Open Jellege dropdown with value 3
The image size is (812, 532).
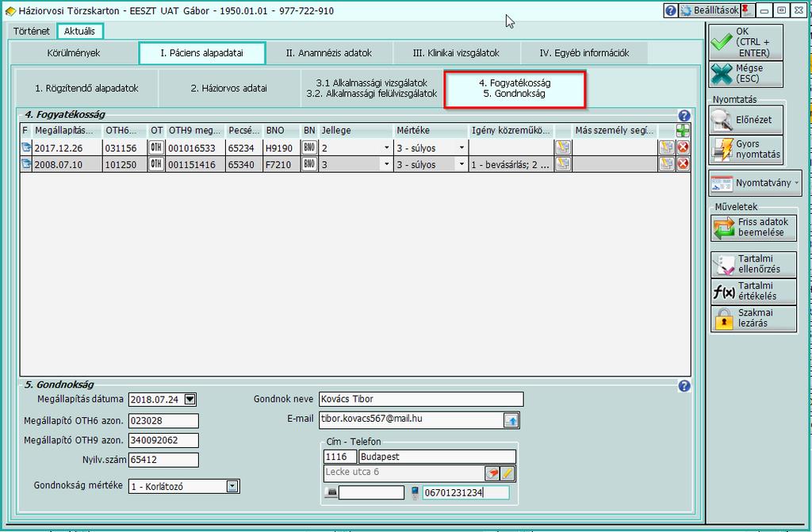click(386, 164)
